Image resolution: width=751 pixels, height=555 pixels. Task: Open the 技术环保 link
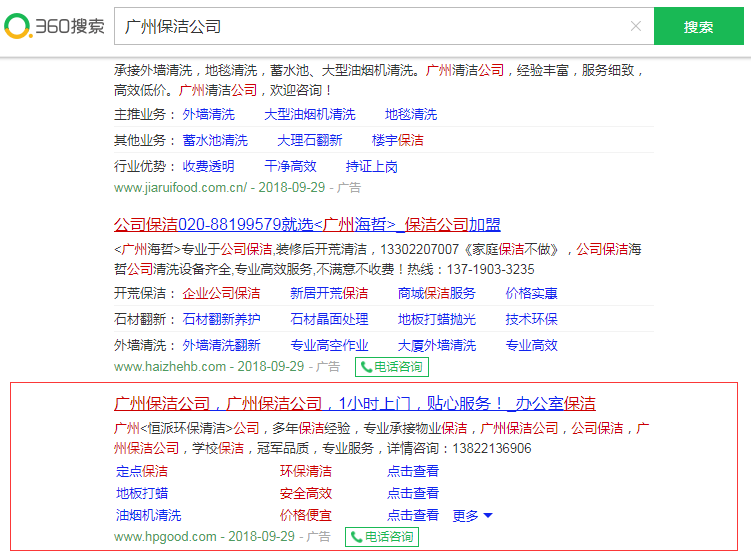532,319
